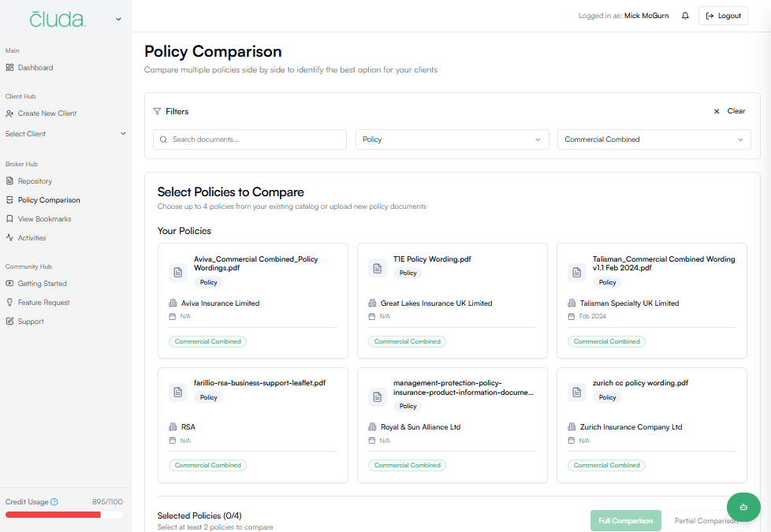
Task: Open notifications bell
Action: click(685, 16)
